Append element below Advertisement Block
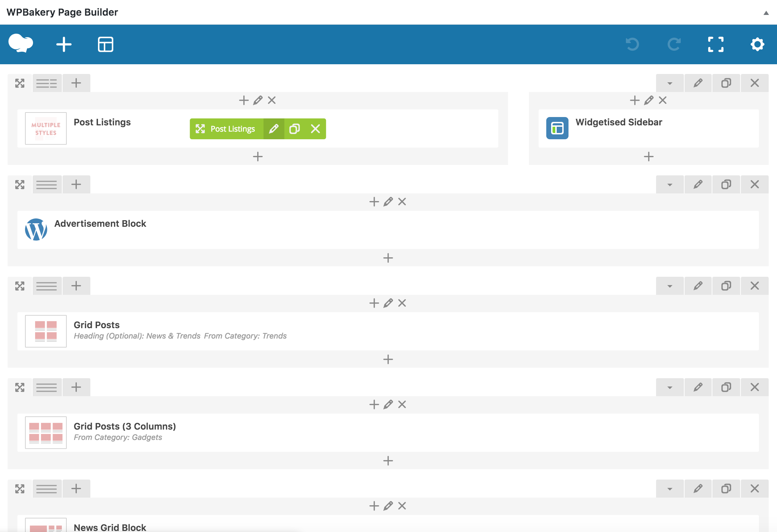Image resolution: width=777 pixels, height=532 pixels. coord(388,258)
